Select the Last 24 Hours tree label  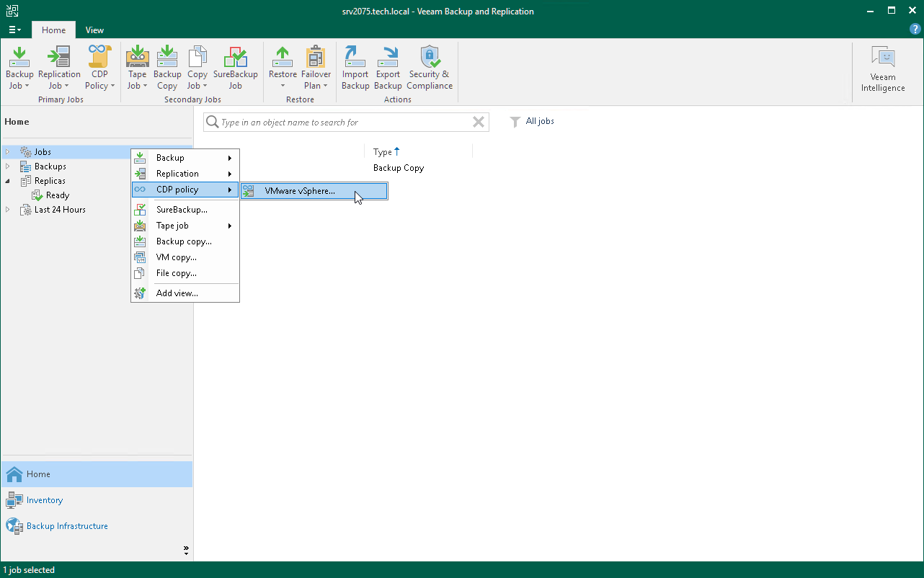coord(60,210)
